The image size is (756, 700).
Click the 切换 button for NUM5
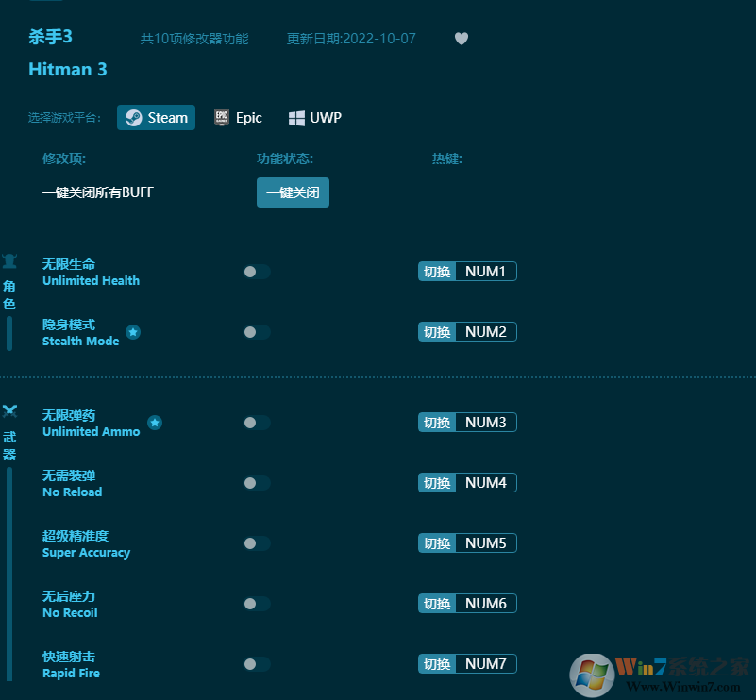(437, 543)
